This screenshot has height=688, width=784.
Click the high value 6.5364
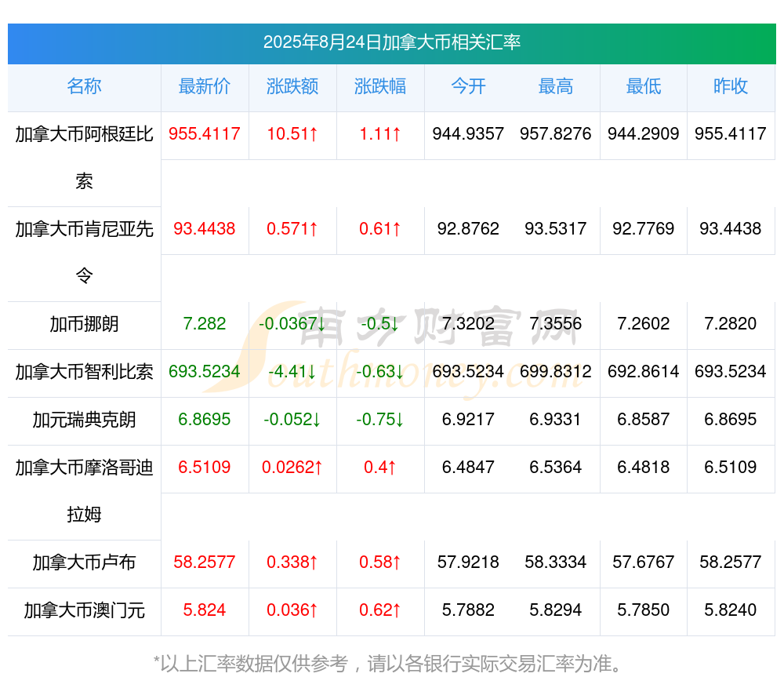click(556, 468)
